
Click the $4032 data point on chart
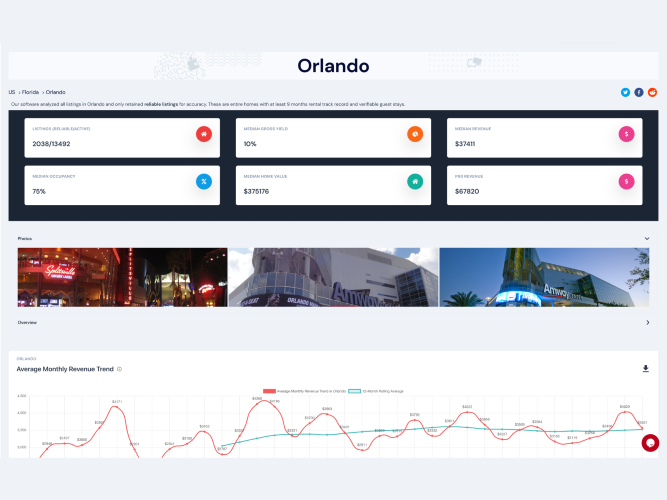click(467, 412)
